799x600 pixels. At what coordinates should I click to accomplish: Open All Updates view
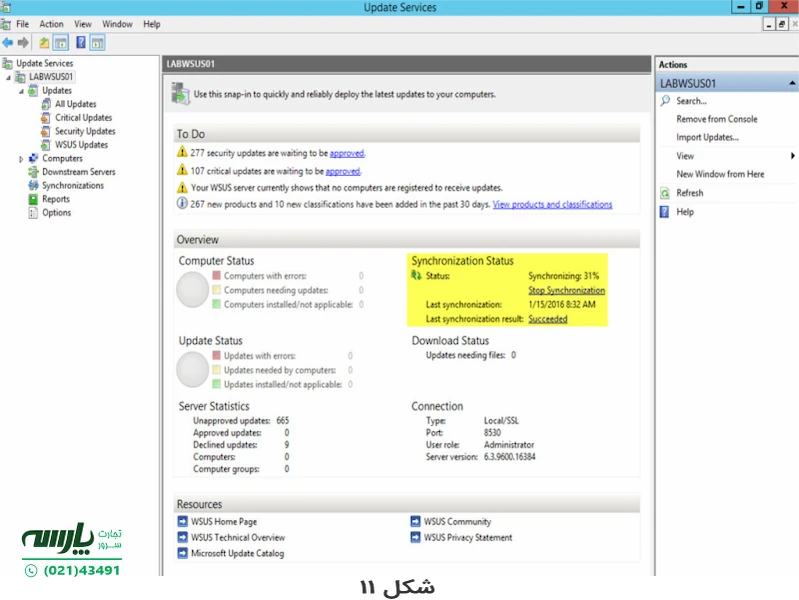pos(75,104)
